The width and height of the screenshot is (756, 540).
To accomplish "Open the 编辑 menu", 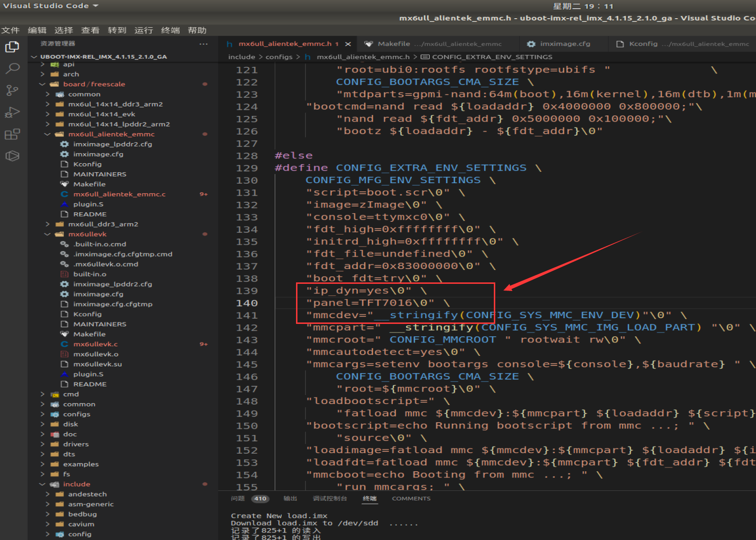I will pos(37,30).
